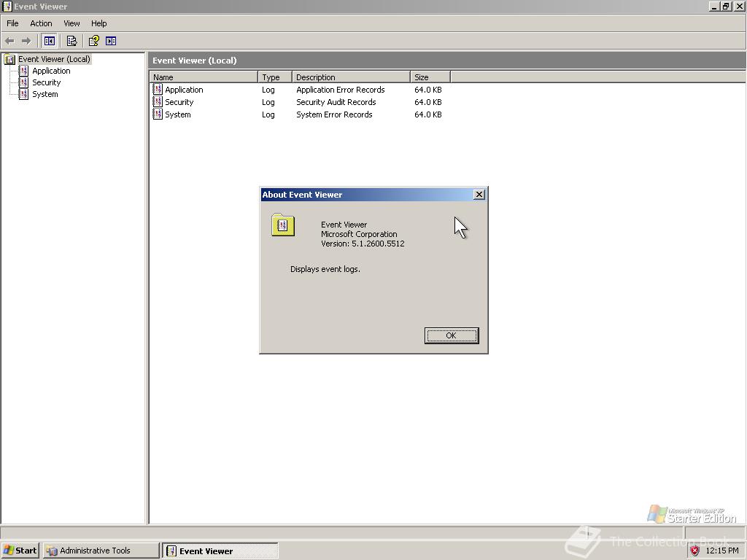The height and width of the screenshot is (560, 747).
Task: Click Security row icon in list
Action: (x=158, y=101)
